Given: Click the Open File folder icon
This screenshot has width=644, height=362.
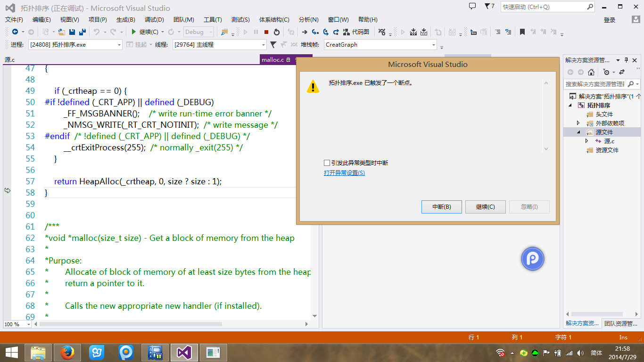Looking at the screenshot, I should 61,32.
